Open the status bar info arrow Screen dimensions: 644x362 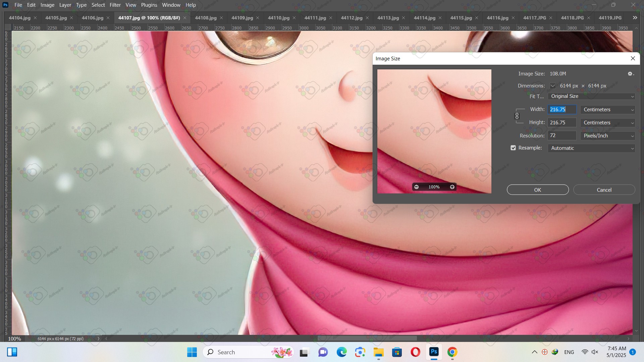(x=98, y=339)
